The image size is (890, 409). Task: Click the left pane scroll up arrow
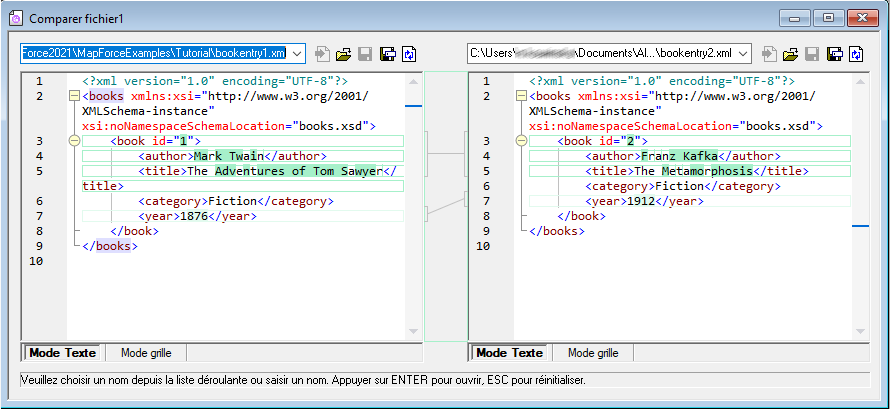(x=414, y=82)
